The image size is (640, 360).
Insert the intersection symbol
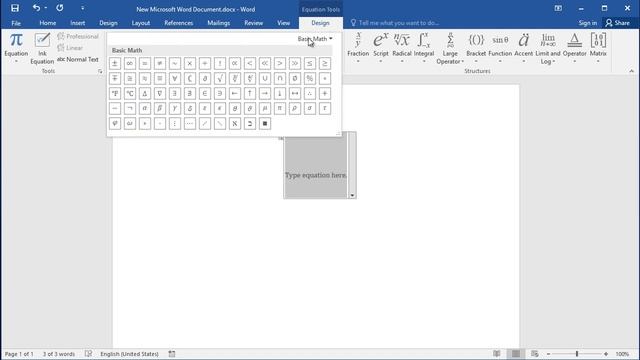coord(280,78)
